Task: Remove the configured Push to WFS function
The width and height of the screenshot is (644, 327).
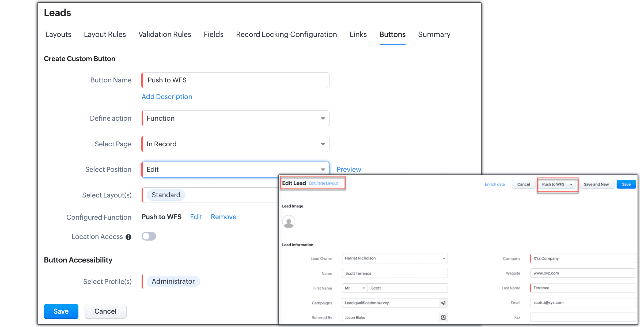Action: coord(223,217)
